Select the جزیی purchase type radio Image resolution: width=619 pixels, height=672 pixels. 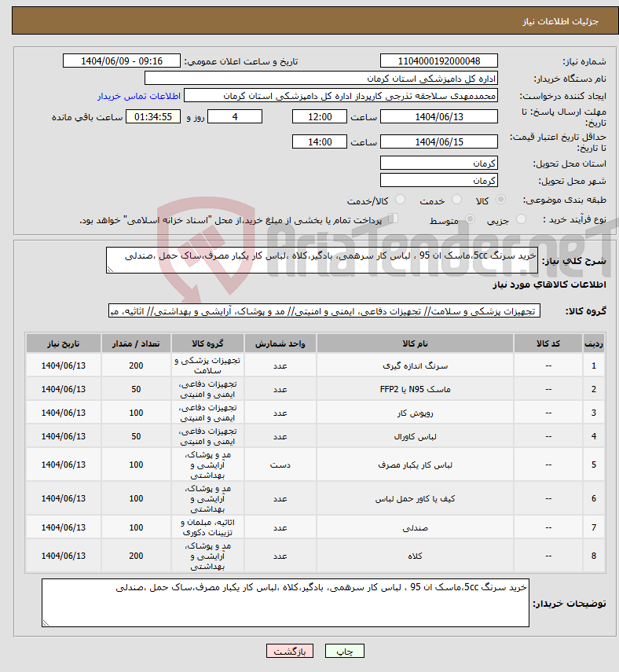coord(521,219)
